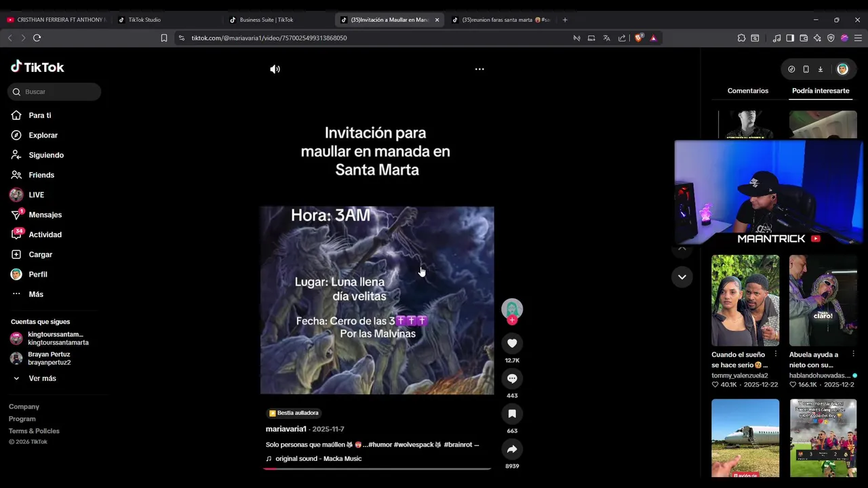Open the Brave Wallet icon
This screenshot has height=488, width=868.
point(804,38)
